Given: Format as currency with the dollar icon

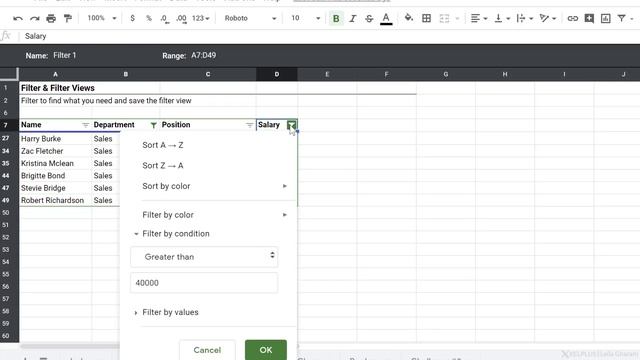Looking at the screenshot, I should tap(132, 18).
